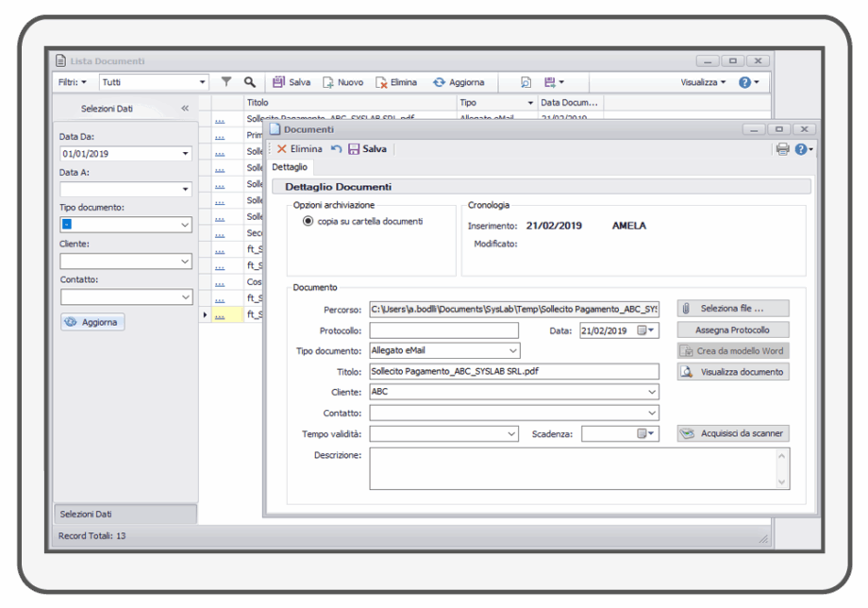Open the Visualizza menu
Viewport: 868px width, 608px height.
point(703,82)
